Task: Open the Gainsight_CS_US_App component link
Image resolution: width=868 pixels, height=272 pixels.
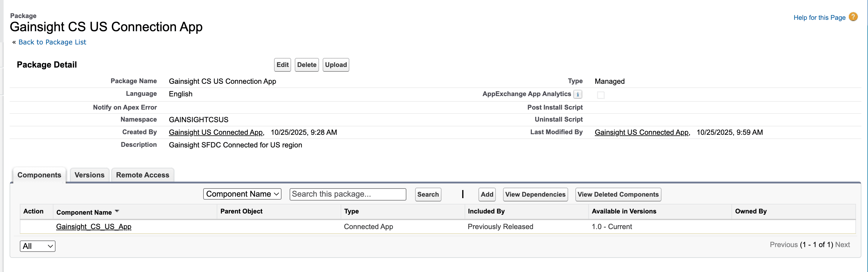Action: (94, 227)
